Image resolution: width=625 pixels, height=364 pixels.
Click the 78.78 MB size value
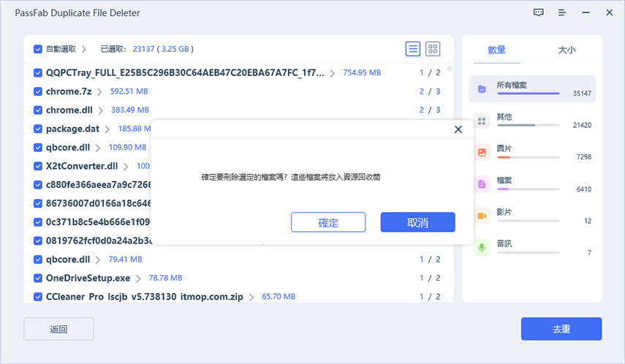tap(165, 278)
